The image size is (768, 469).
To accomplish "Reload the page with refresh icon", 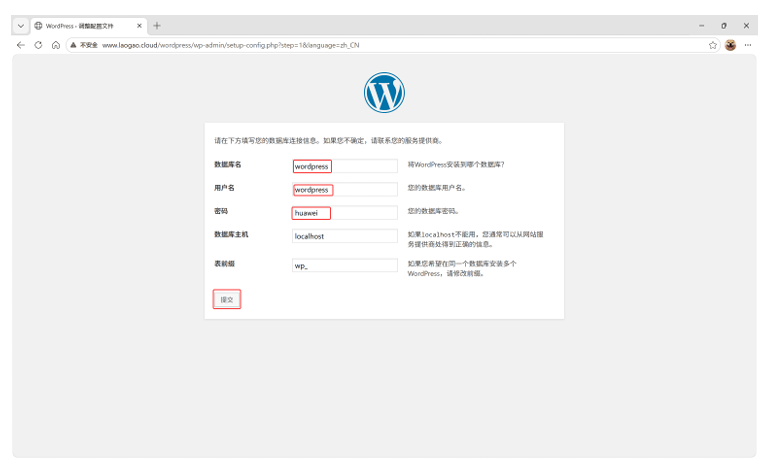I will point(38,45).
